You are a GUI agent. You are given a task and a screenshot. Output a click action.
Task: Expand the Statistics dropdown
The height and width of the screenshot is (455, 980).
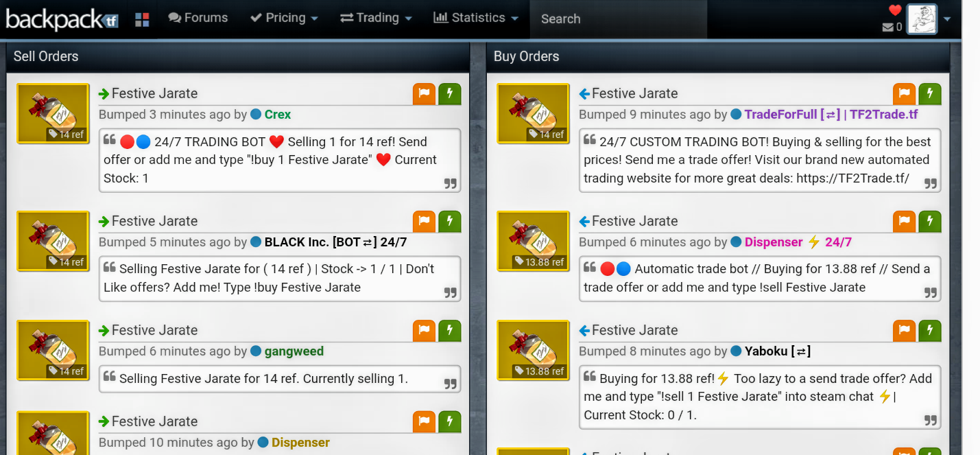(476, 18)
